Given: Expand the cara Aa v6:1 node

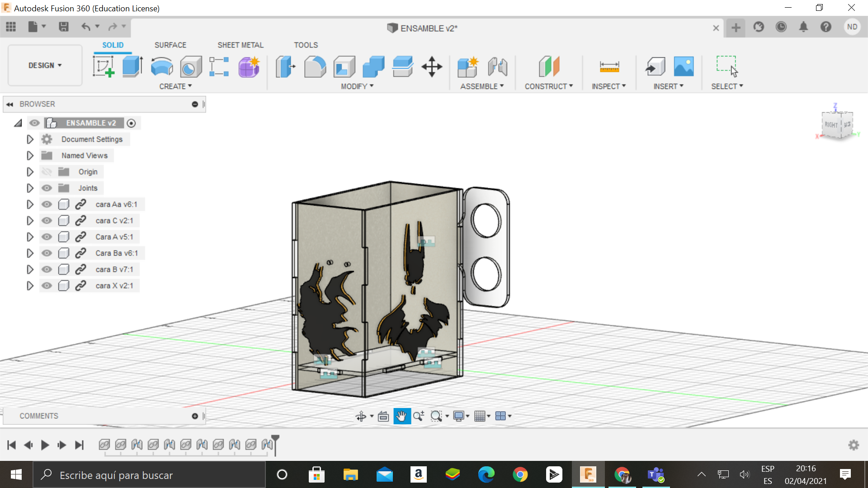Looking at the screenshot, I should point(30,204).
